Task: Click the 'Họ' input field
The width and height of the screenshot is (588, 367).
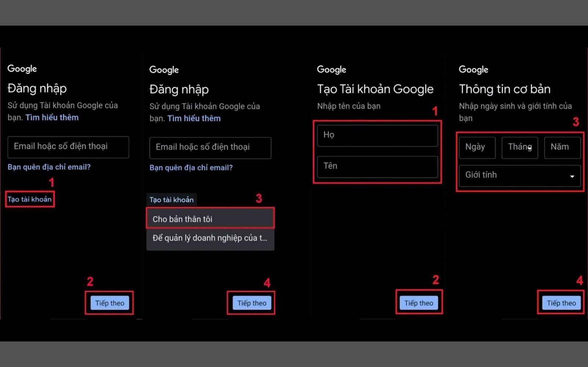Action: [x=377, y=135]
